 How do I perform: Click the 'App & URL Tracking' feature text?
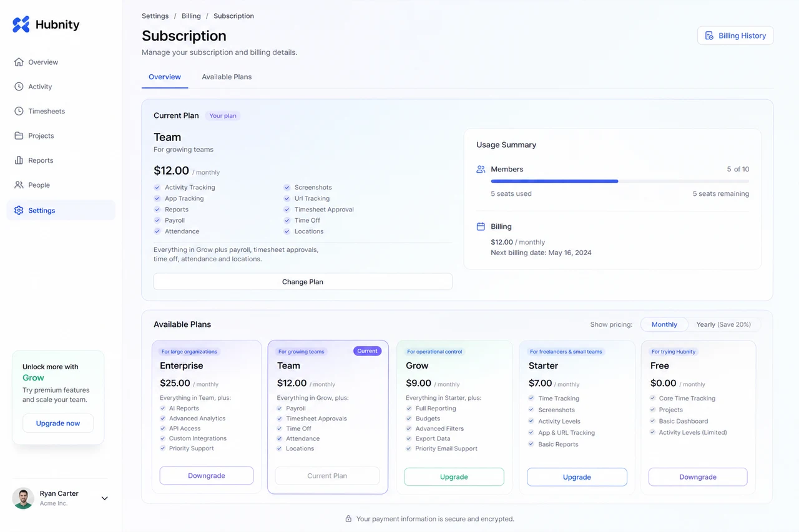567,433
